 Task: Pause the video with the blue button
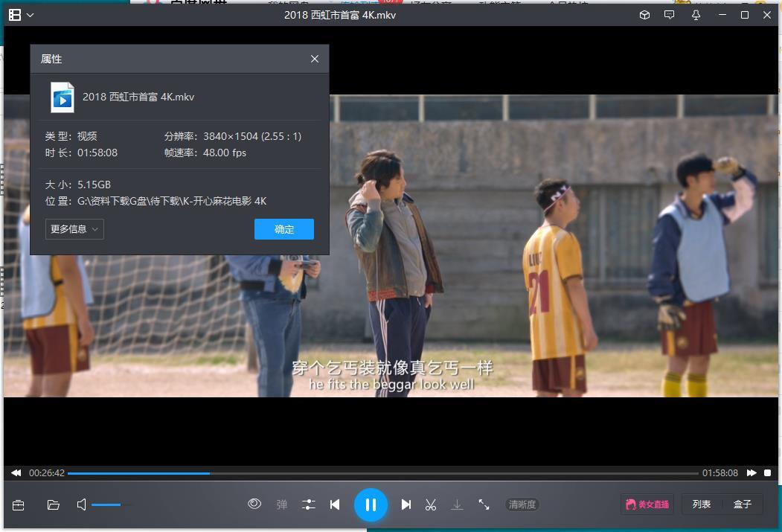(x=371, y=504)
